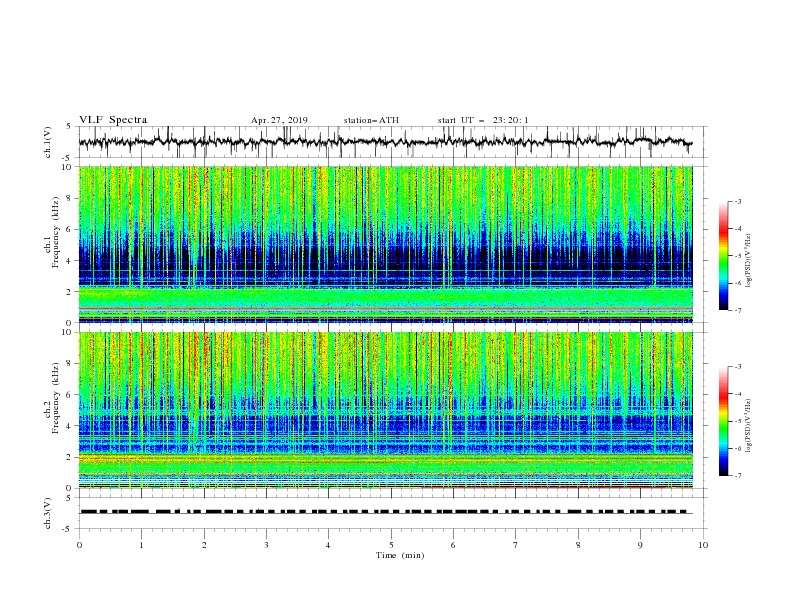This screenshot has height=612, width=792.
Task: Click the lower colorbar's log(PSD) label
Action: point(748,426)
